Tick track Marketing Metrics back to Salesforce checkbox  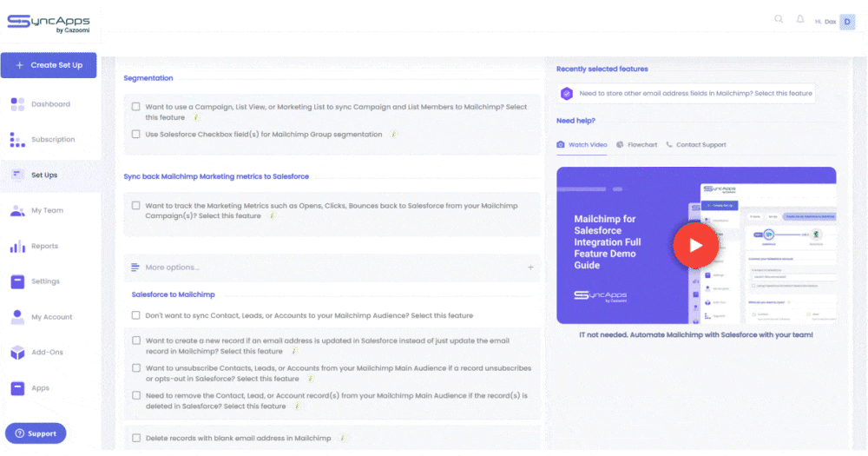pyautogui.click(x=135, y=206)
